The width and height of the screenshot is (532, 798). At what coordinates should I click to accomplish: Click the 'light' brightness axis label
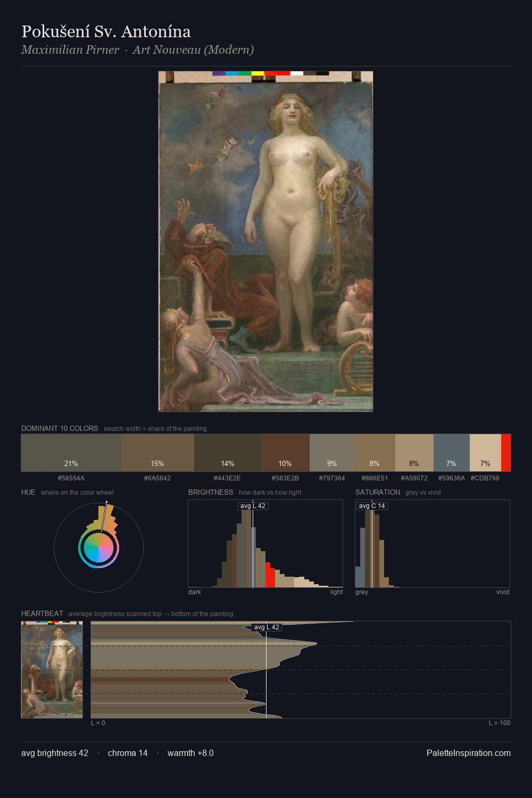pos(336,592)
